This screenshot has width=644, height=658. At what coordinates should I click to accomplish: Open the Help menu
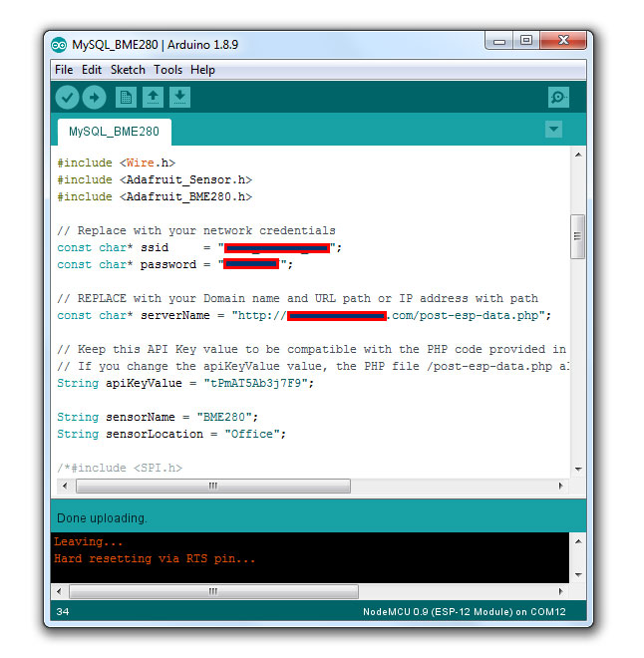(202, 70)
